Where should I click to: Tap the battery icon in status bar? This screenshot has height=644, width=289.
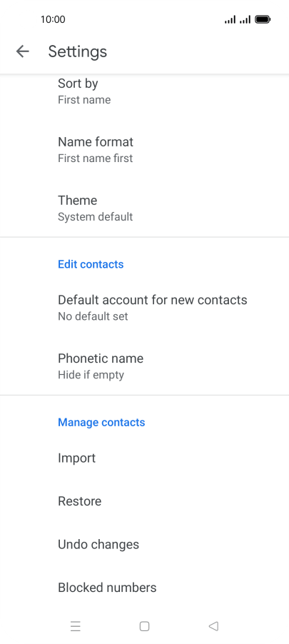(x=263, y=19)
